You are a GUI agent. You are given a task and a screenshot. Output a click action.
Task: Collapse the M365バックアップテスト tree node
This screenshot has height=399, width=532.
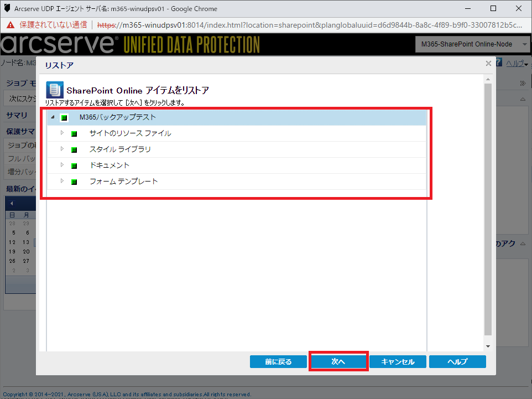coord(53,117)
